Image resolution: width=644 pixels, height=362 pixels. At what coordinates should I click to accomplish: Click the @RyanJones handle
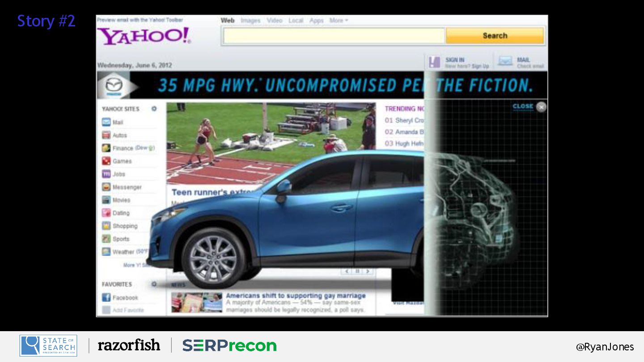(605, 347)
